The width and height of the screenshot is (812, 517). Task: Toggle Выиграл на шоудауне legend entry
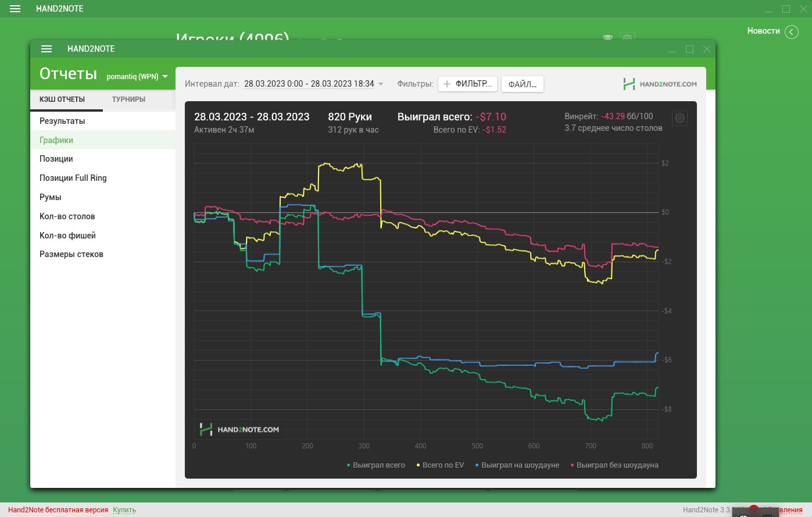click(x=517, y=465)
